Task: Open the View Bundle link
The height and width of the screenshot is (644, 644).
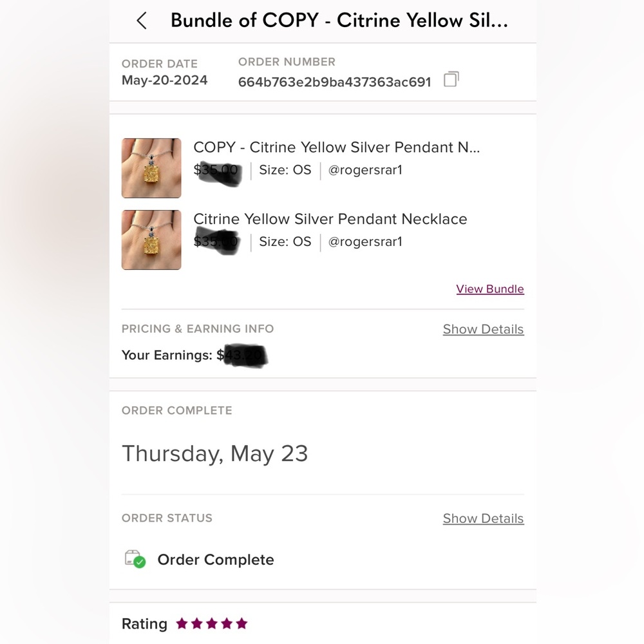Action: tap(490, 289)
